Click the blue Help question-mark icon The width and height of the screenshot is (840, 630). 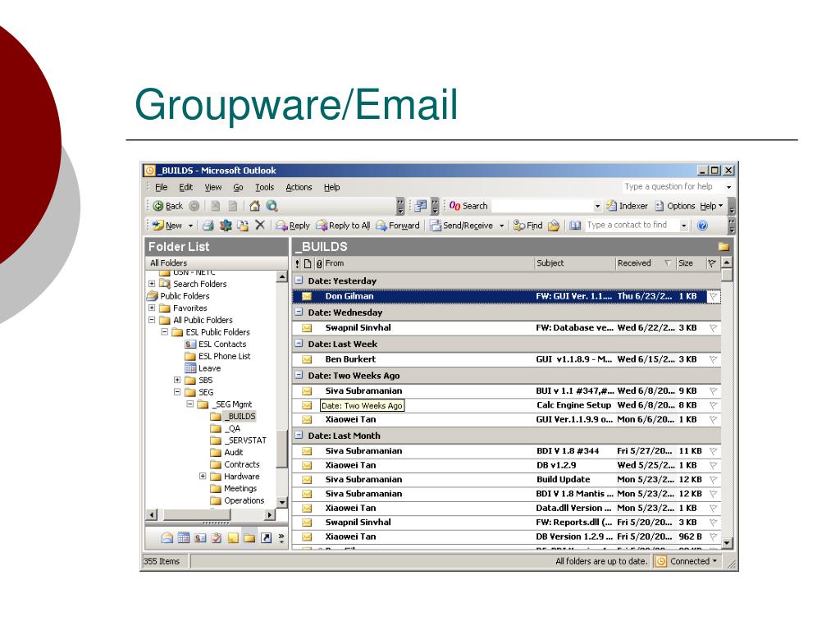702,226
